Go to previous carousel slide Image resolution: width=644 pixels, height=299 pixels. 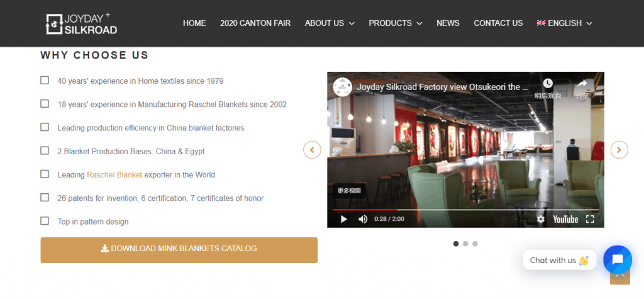pyautogui.click(x=312, y=150)
